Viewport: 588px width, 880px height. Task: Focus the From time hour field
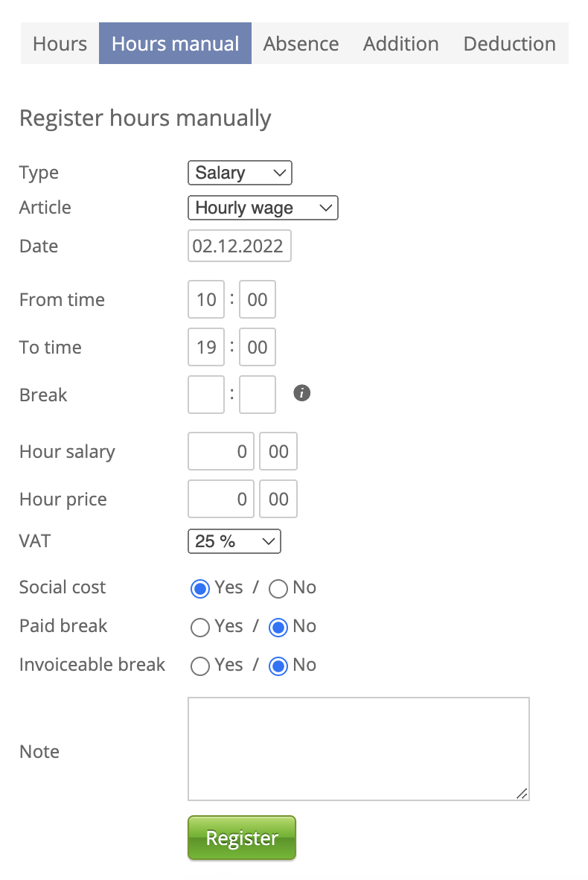coord(206,299)
